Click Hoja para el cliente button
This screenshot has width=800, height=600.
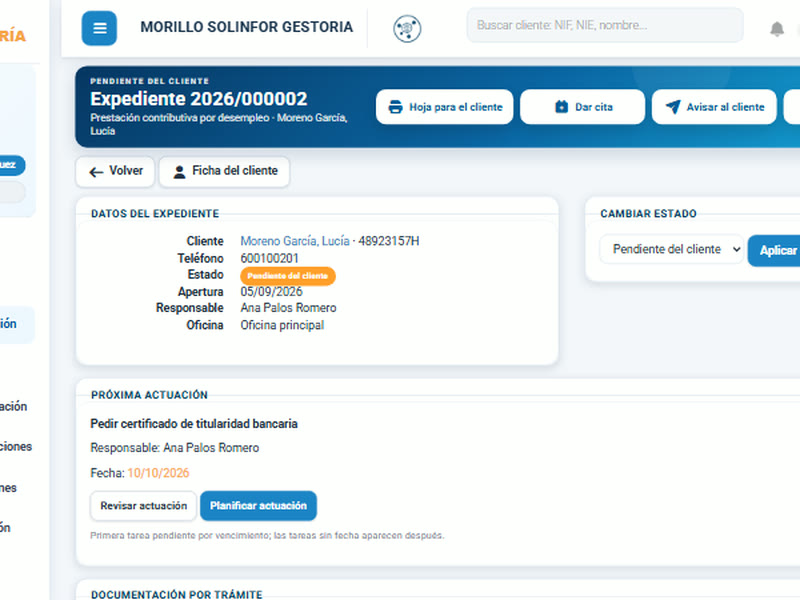tap(444, 107)
